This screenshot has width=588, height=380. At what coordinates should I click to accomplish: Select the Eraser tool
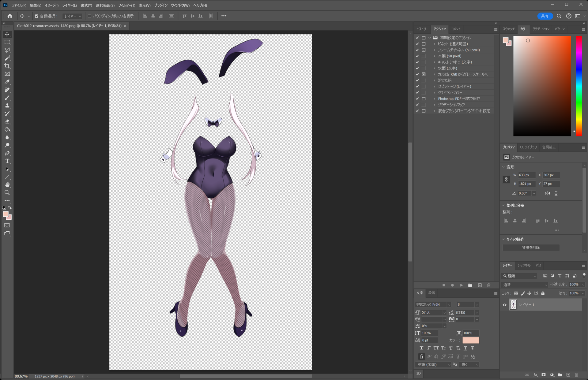(7, 122)
